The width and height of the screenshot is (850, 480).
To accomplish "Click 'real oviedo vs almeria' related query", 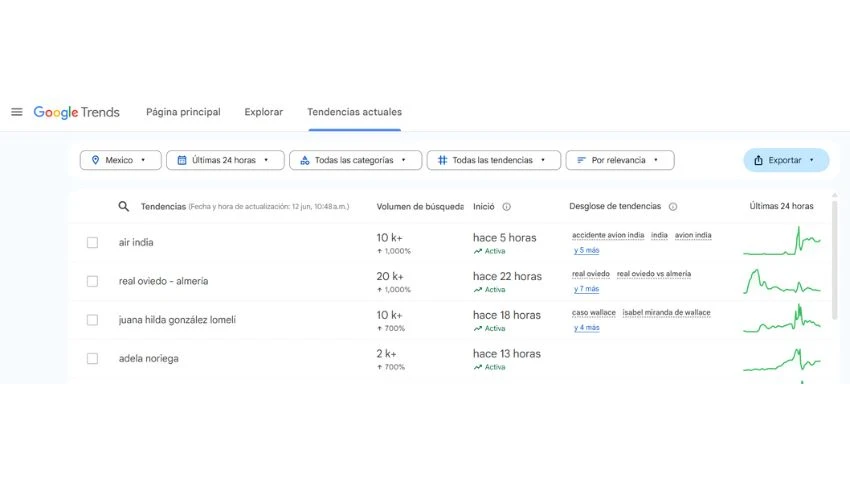I will [654, 274].
